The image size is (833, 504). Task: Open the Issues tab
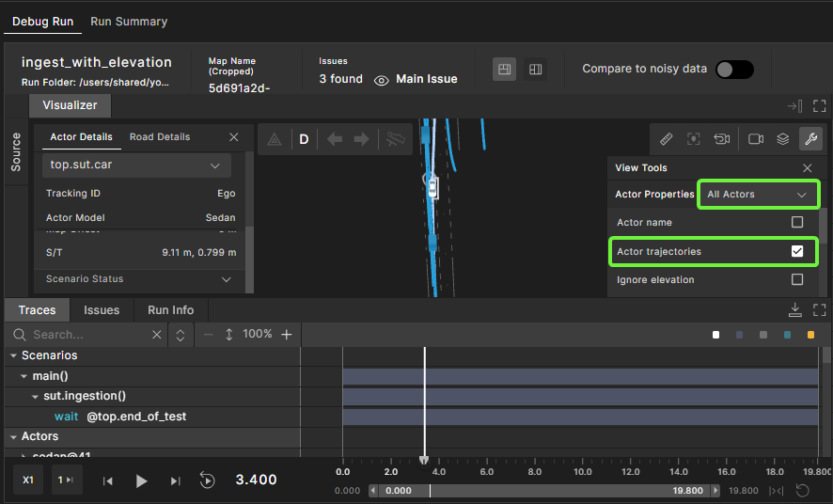[102, 310]
